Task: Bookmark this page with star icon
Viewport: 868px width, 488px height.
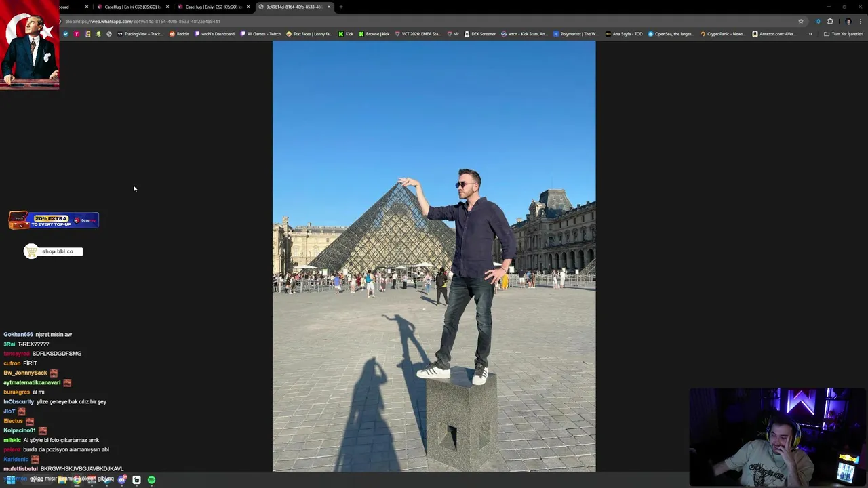Action: pos(801,21)
